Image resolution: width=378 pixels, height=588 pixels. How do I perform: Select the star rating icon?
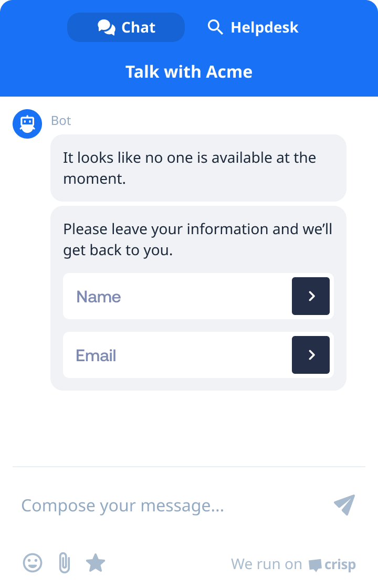[96, 563]
